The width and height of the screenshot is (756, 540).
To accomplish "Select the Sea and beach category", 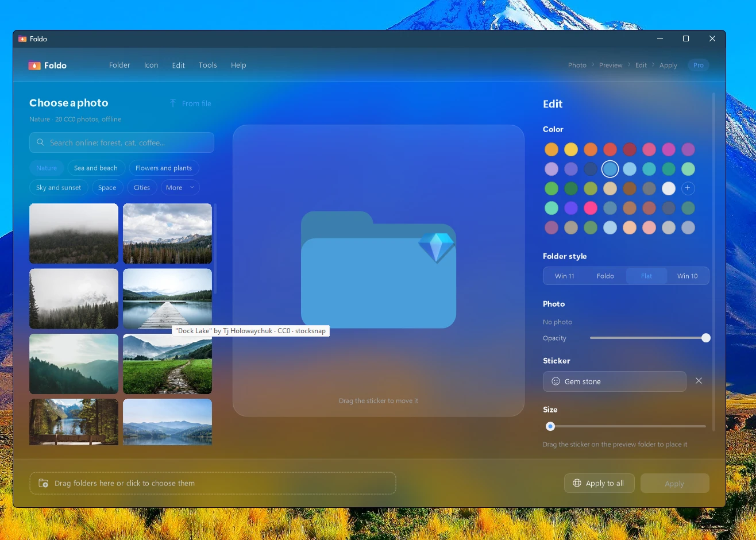I will coord(96,168).
